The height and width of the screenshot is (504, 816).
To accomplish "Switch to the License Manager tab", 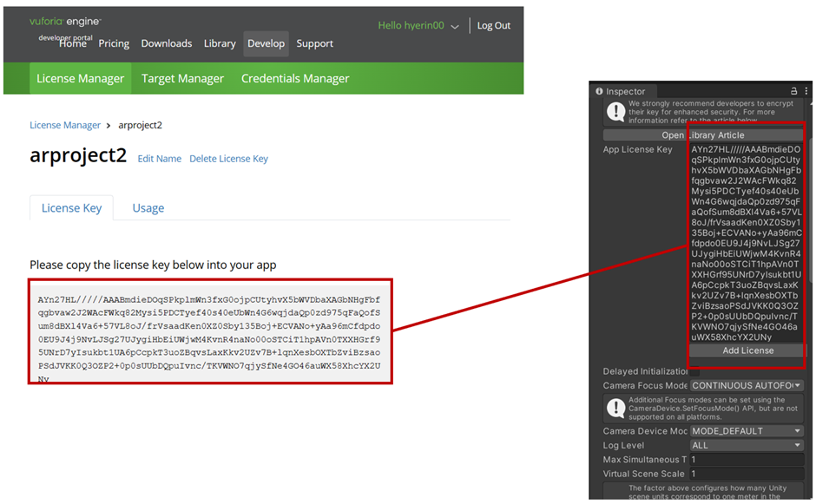I will point(80,79).
